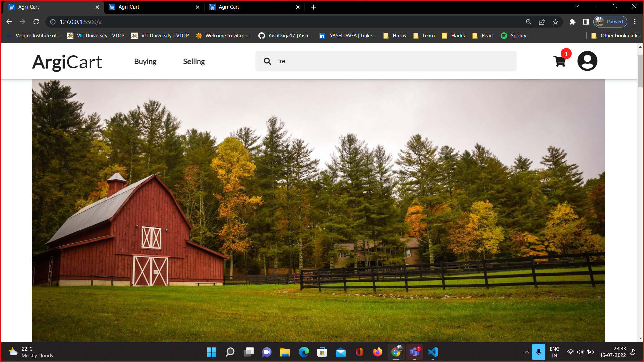Image resolution: width=644 pixels, height=362 pixels.
Task: Open browser zoom magnifier icon in address bar
Action: [529, 22]
